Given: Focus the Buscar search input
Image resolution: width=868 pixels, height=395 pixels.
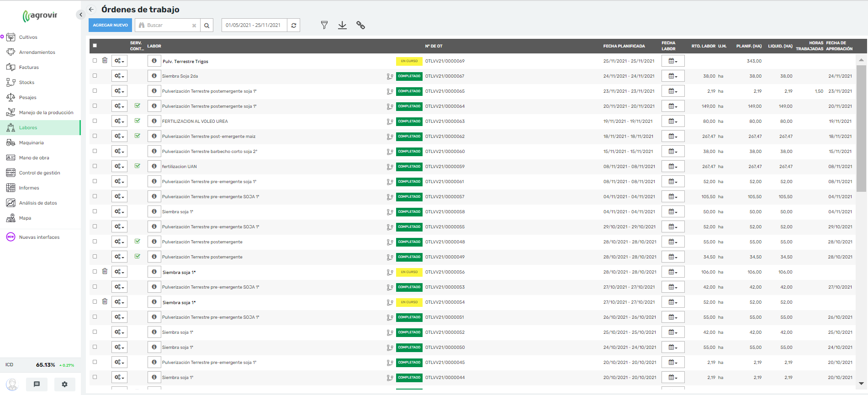Looking at the screenshot, I should tap(168, 25).
